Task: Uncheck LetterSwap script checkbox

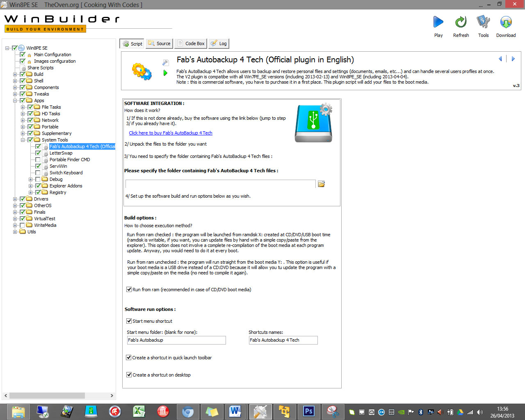Action: [38, 153]
